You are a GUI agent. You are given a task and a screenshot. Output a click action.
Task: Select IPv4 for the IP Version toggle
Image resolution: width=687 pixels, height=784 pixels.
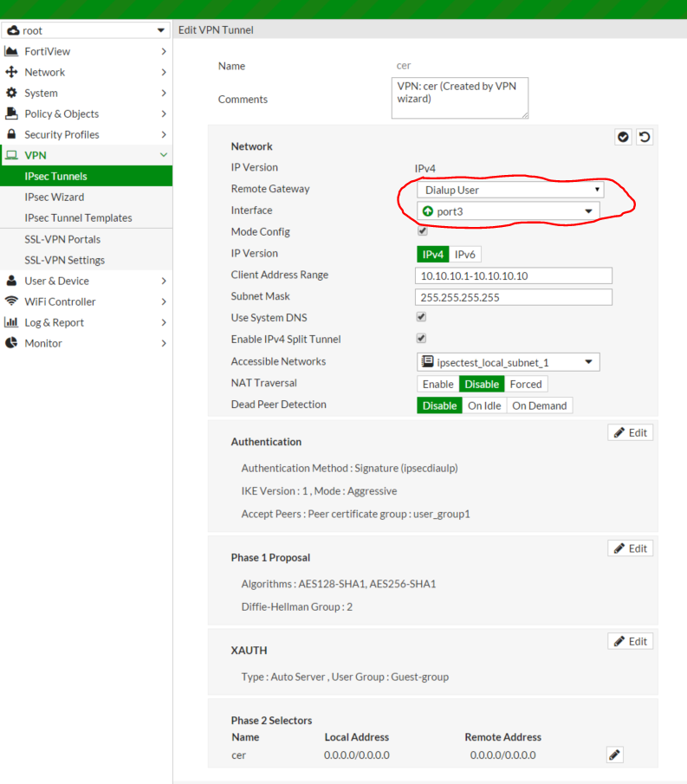pos(433,255)
